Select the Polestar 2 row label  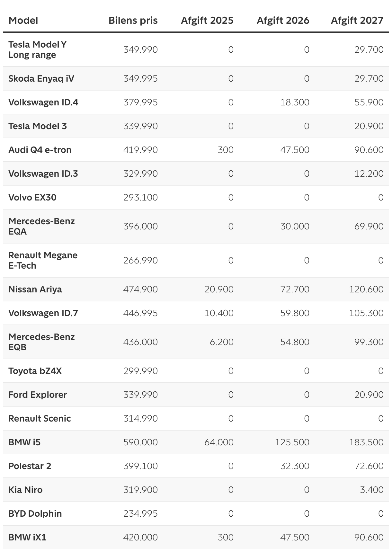click(30, 466)
